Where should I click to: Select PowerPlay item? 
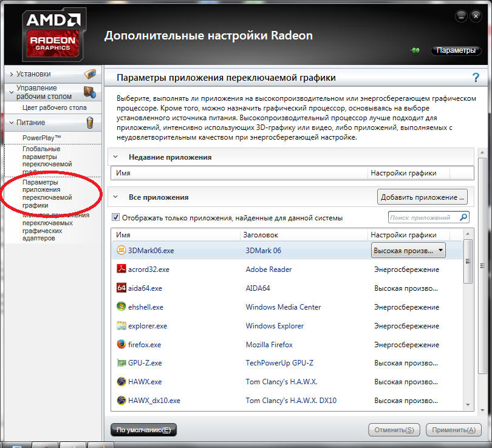pyautogui.click(x=41, y=138)
